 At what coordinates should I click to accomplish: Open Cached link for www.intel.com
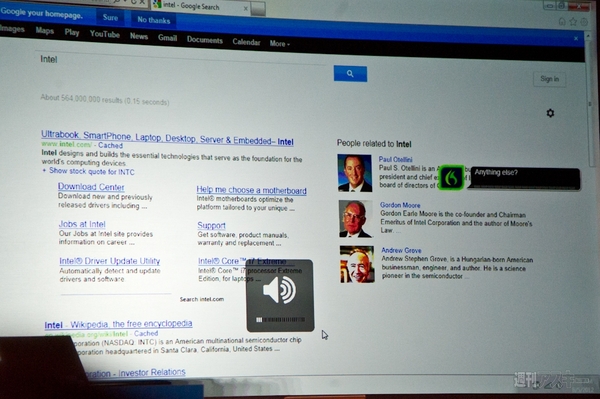pos(111,145)
